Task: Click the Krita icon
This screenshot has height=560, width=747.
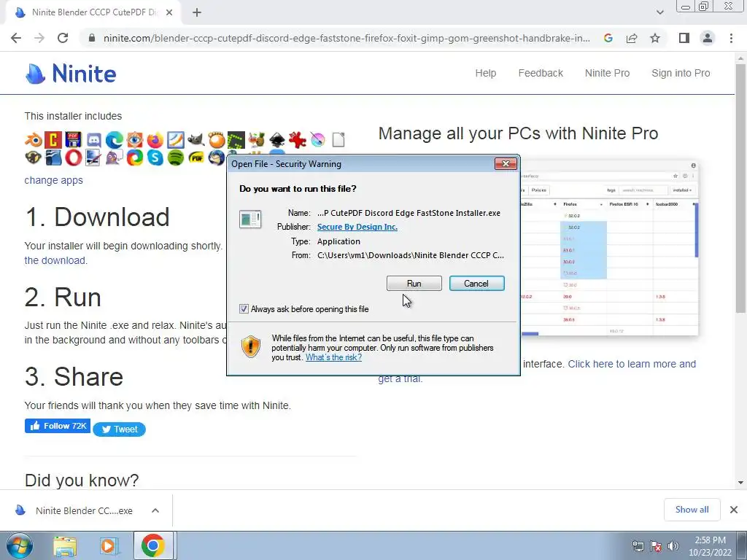Action: pos(318,140)
